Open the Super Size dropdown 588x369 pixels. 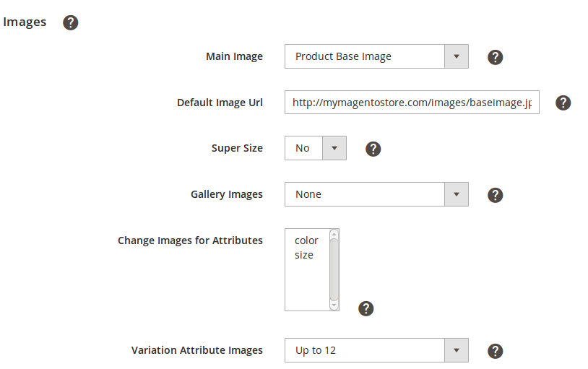tap(316, 148)
